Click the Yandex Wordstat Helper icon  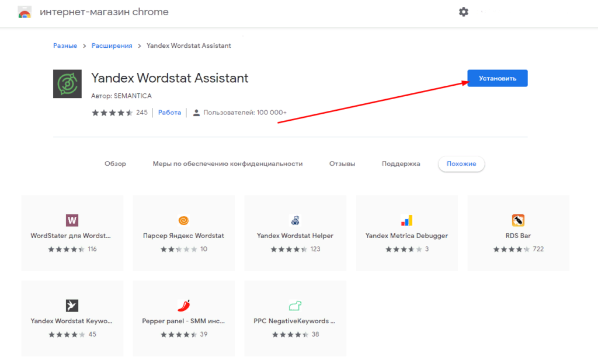pos(295,220)
